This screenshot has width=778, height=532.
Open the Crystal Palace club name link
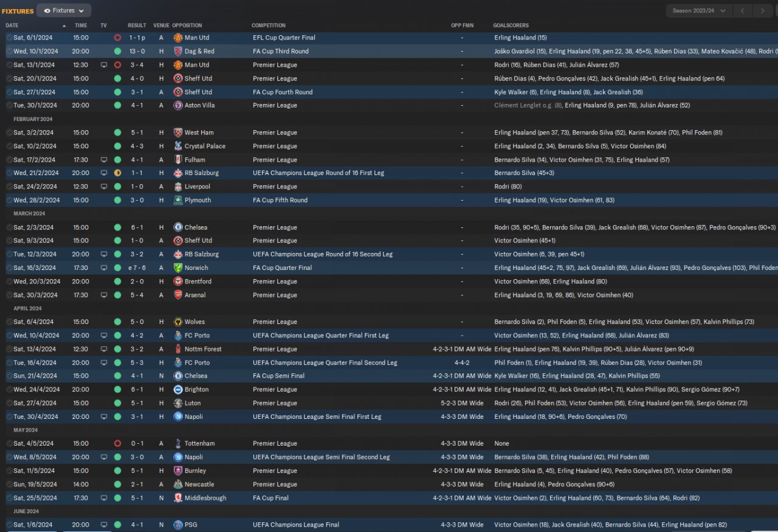tap(205, 146)
